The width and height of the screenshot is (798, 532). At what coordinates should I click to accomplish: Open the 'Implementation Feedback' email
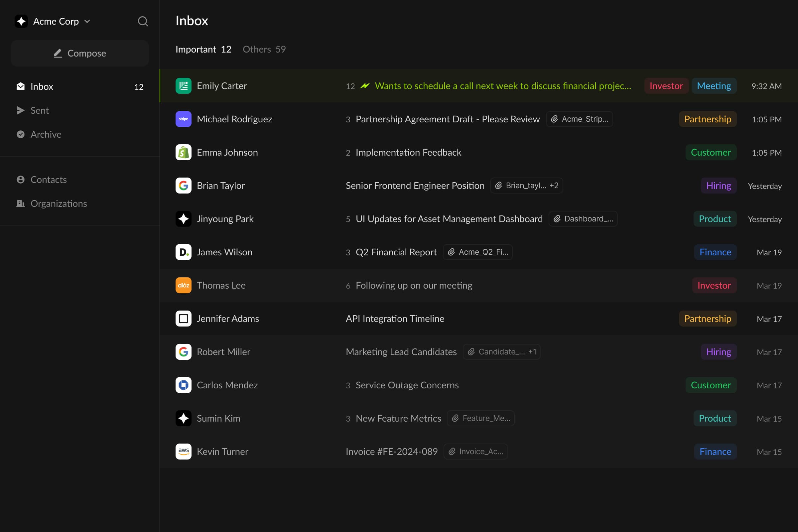[478, 152]
